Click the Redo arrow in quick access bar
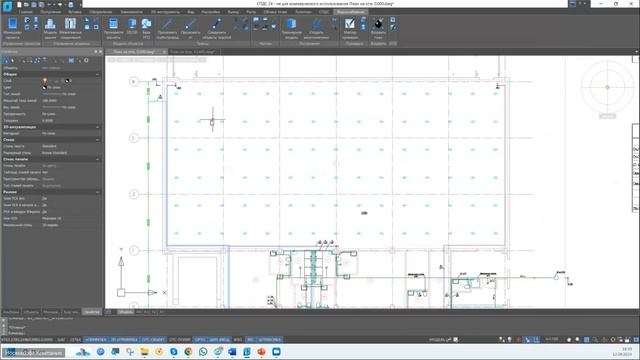The image size is (640, 360). 60,4
